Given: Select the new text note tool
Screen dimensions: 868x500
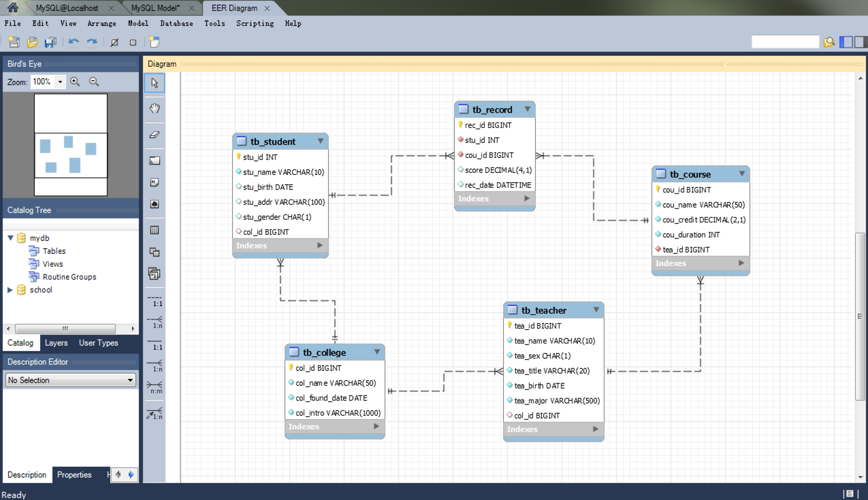Looking at the screenshot, I should point(155,182).
